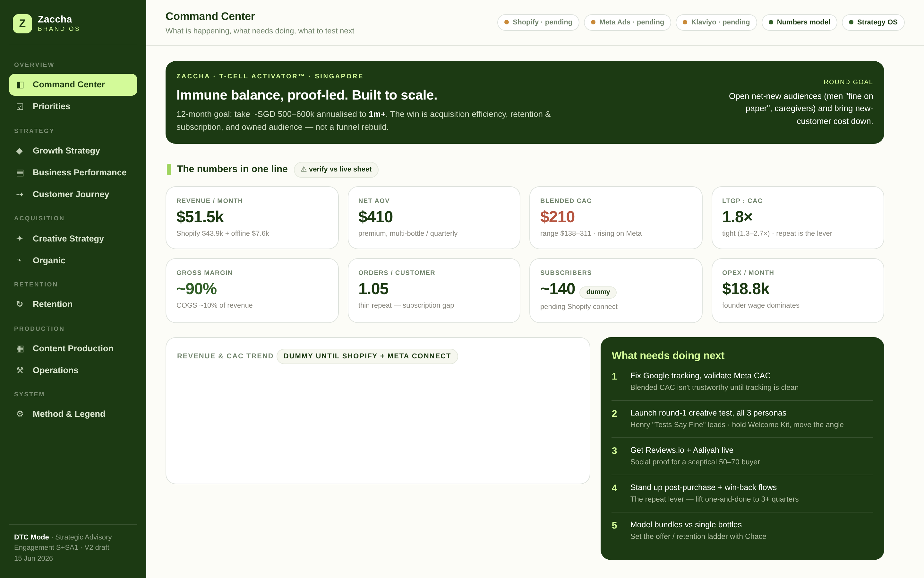Click the Priorities checkbox icon
The height and width of the screenshot is (578, 924).
20,107
